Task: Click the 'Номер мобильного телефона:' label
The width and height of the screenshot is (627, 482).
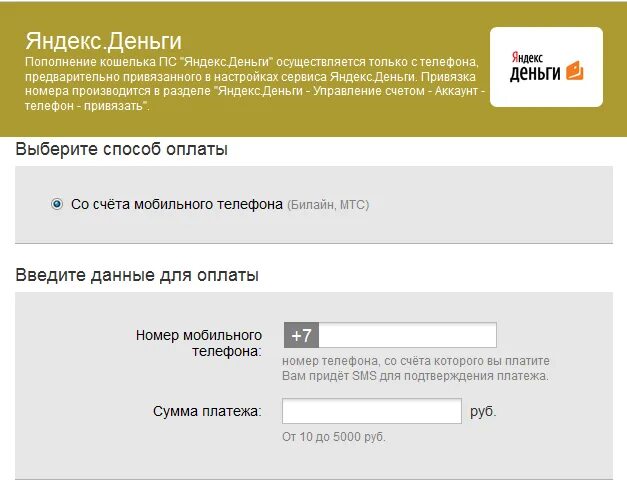Action: (x=199, y=343)
